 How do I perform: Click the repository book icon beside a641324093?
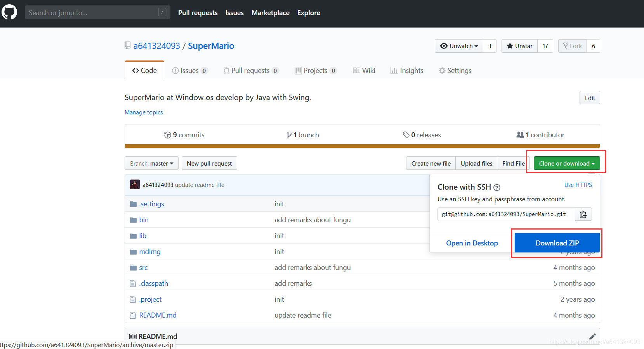pos(127,45)
